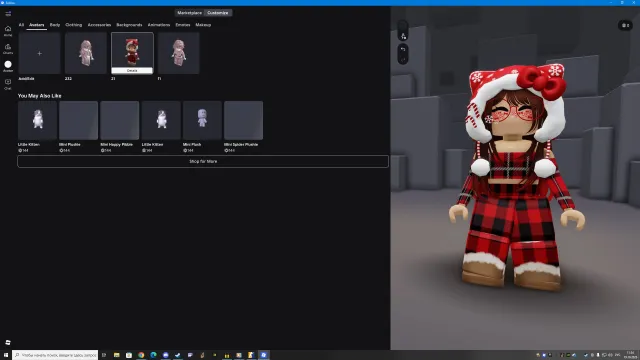The width and height of the screenshot is (640, 360).
Task: Click the Roblox taskbar icon
Action: click(x=264, y=355)
